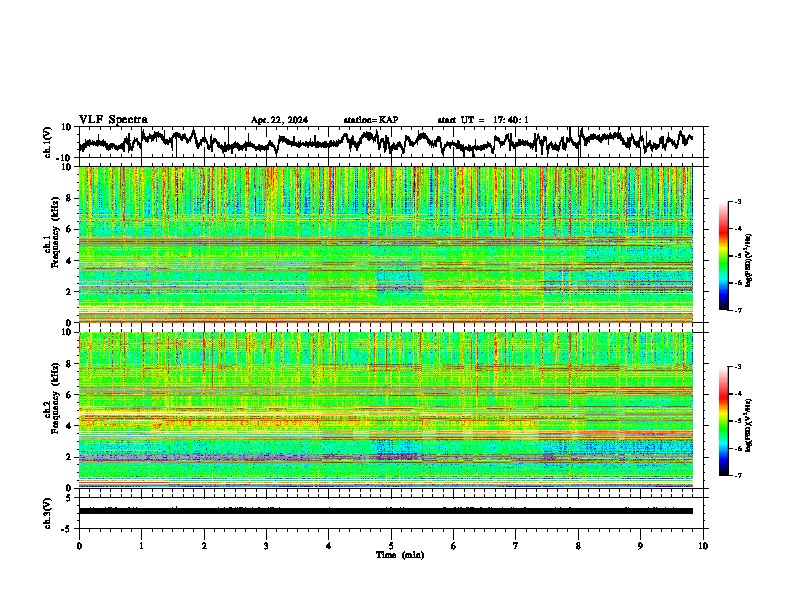Click time axis tick label "1"
Screen dimensions: 792x612
[141, 546]
